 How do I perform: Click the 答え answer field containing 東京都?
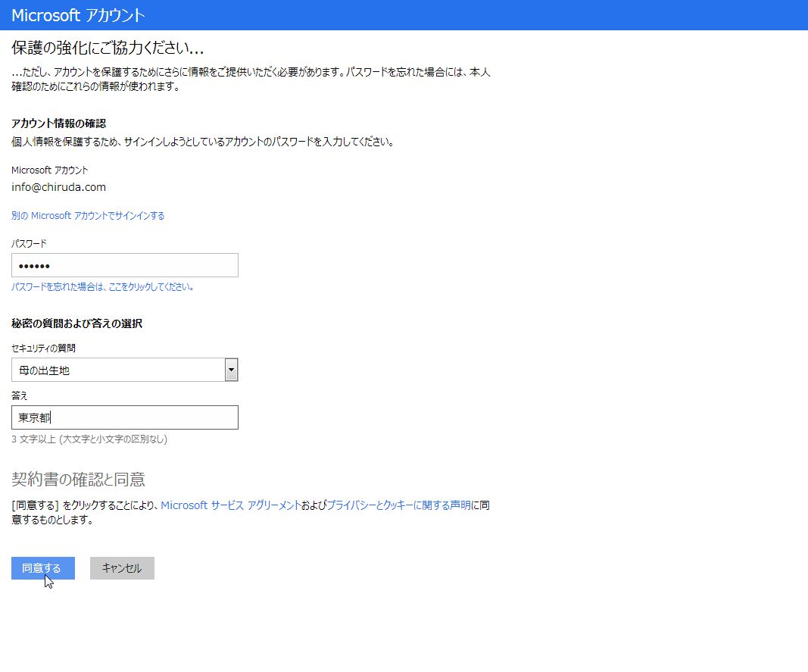click(x=125, y=417)
